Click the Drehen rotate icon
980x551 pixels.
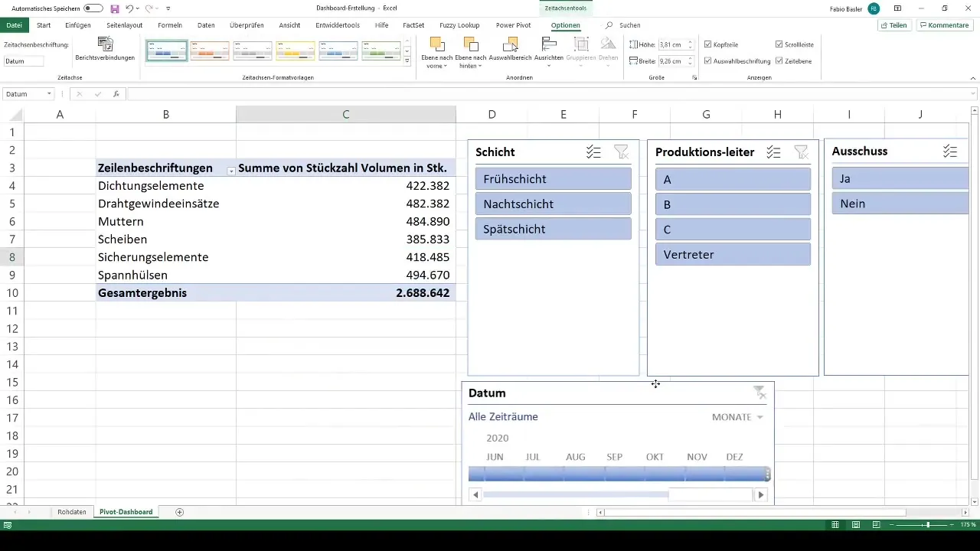pyautogui.click(x=608, y=44)
